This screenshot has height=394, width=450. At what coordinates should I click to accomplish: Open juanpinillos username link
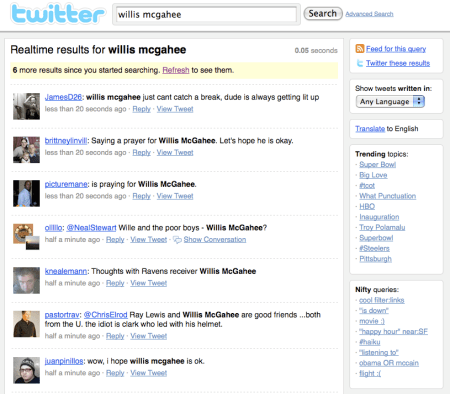tap(64, 361)
